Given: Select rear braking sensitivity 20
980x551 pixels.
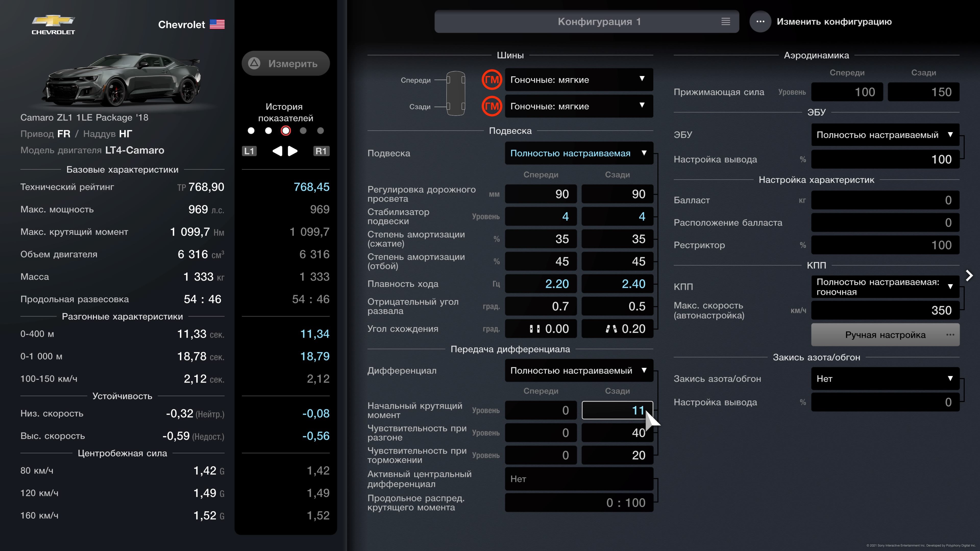Looking at the screenshot, I should tap(617, 455).
